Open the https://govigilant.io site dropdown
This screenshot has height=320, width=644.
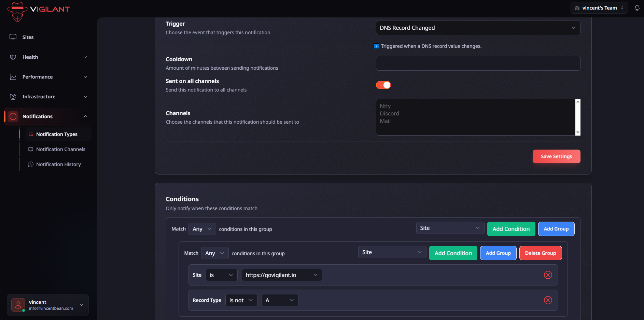click(282, 275)
